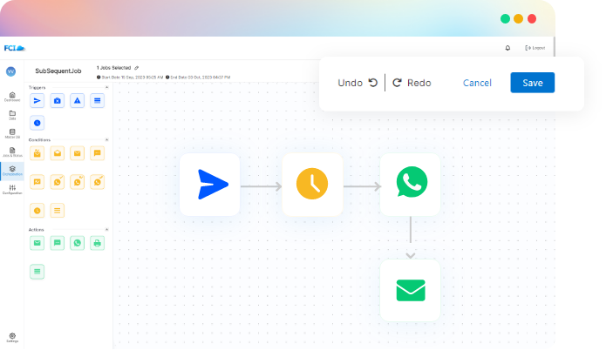Screen dimensions: 613x364
Task: Pick the green printer action icon
Action: click(x=97, y=243)
